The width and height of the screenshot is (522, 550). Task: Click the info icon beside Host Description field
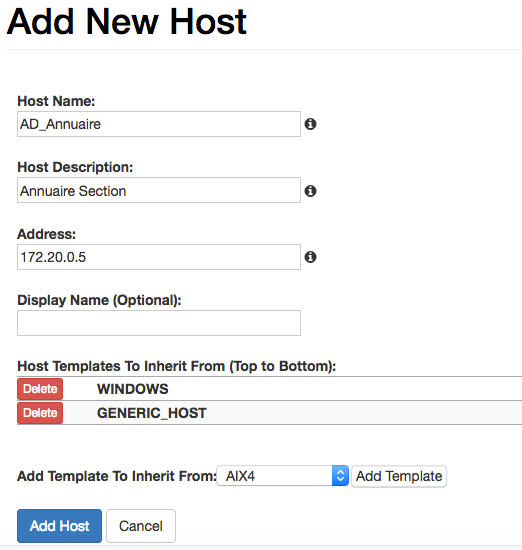pyautogui.click(x=310, y=191)
